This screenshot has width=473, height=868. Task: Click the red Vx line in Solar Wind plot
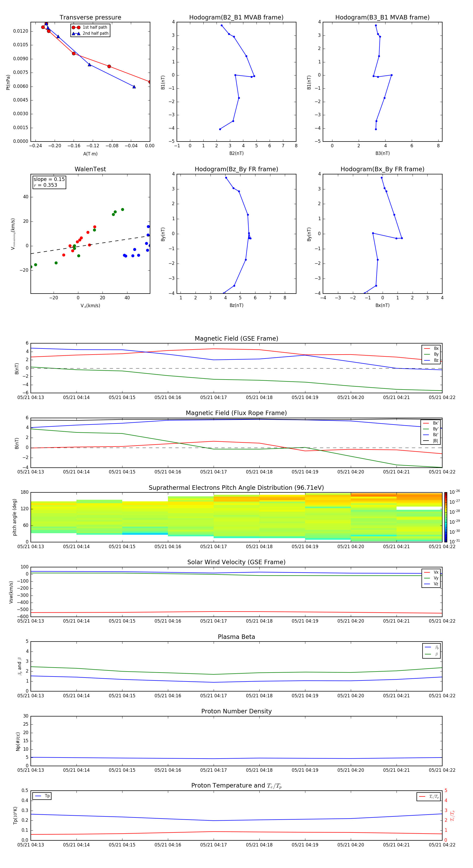pyautogui.click(x=236, y=612)
